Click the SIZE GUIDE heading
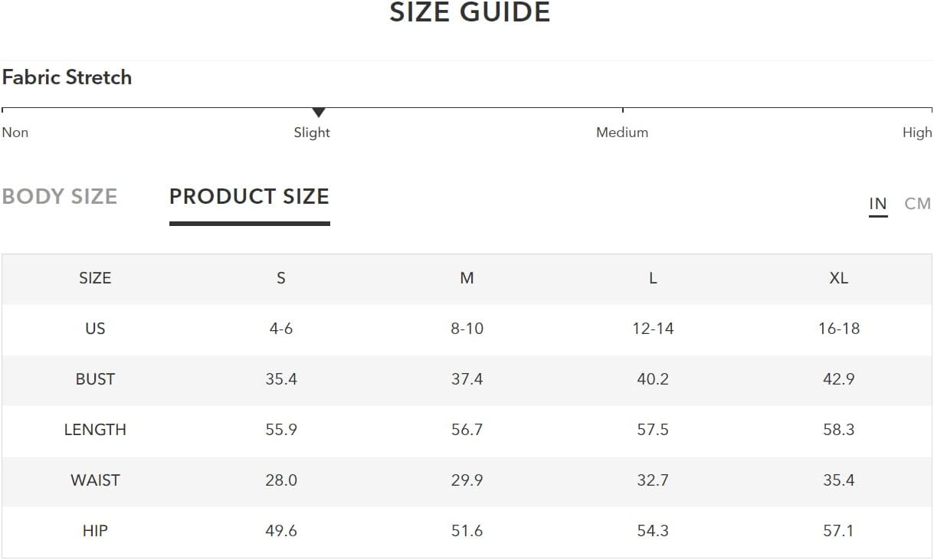 [470, 13]
